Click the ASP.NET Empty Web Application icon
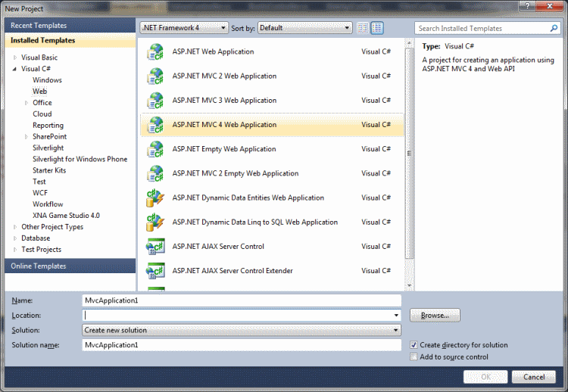 click(x=155, y=149)
